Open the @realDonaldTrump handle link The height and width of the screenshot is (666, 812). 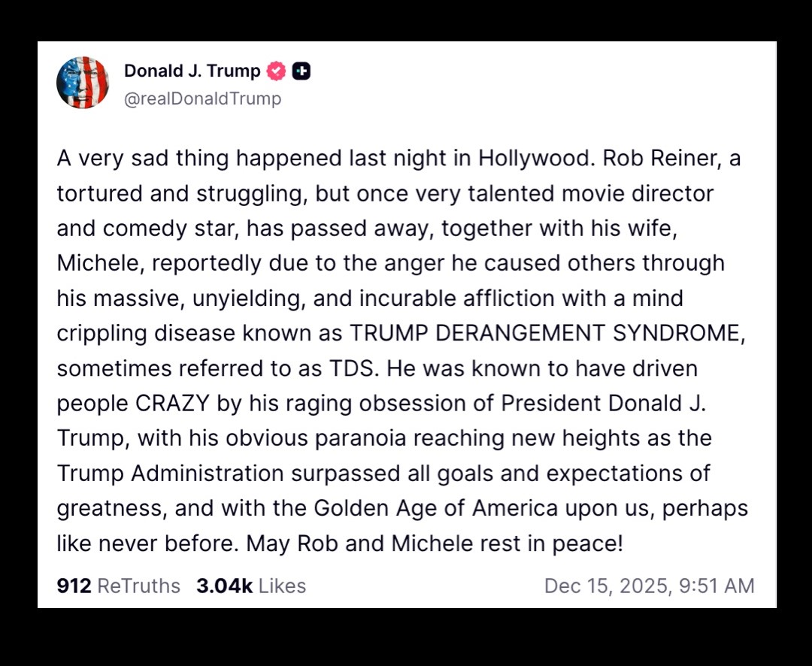[202, 98]
